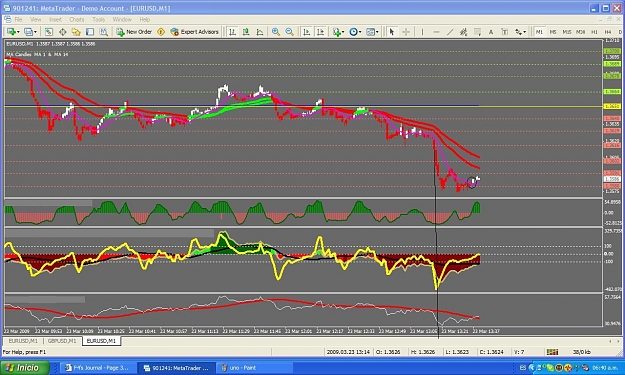Toggle the Data Window crosshair icon
This screenshot has height=375, width=625.
[x=63, y=31]
